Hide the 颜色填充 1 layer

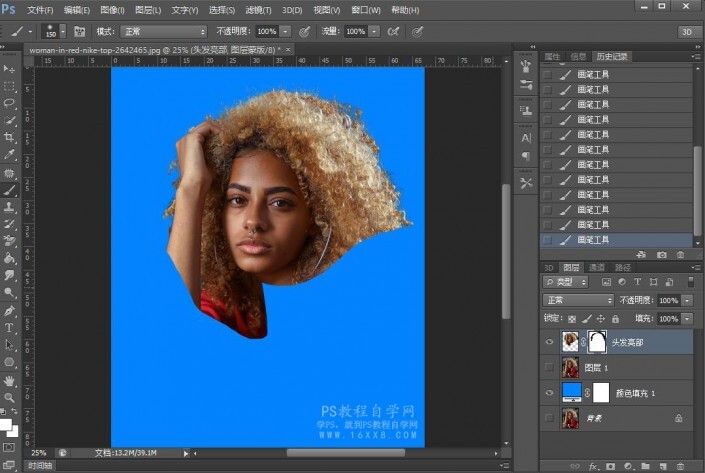(x=550, y=392)
